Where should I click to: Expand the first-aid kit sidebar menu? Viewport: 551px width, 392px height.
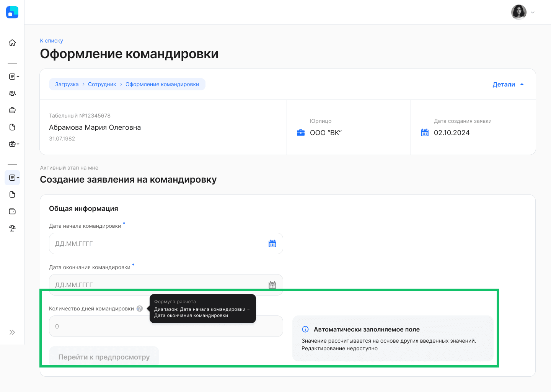14,144
